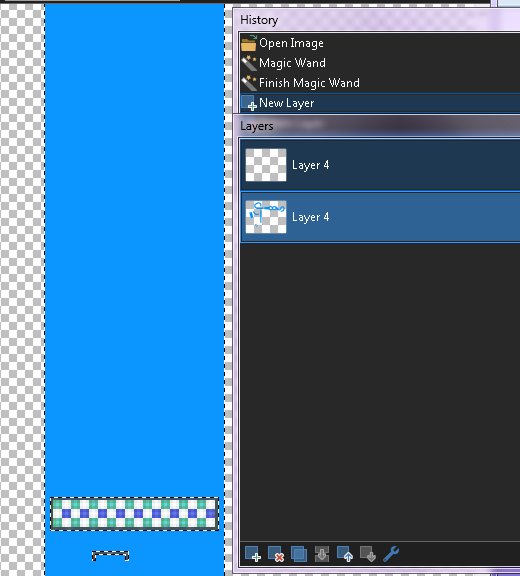
Task: Select the Open Image history entry
Action: [380, 43]
